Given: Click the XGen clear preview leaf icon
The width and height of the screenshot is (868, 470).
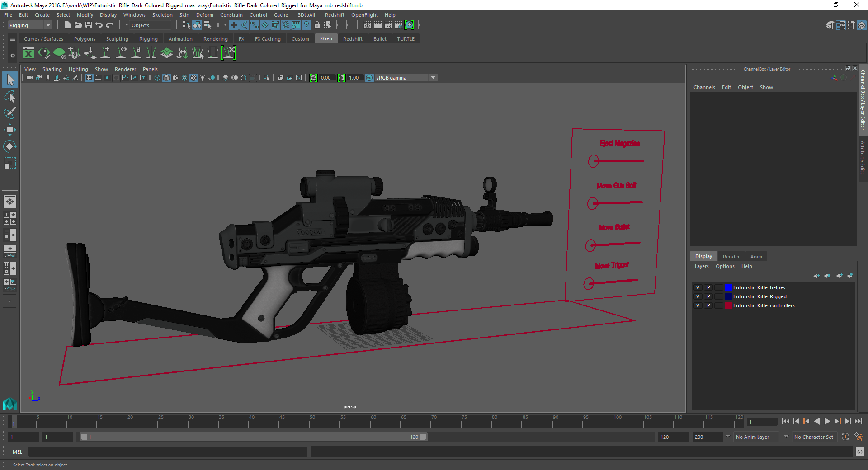Looking at the screenshot, I should tap(59, 53).
